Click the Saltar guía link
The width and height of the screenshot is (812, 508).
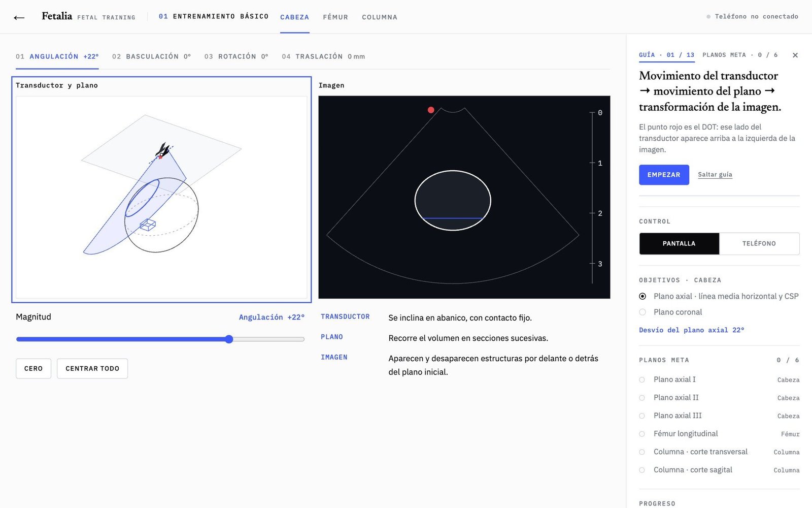715,175
